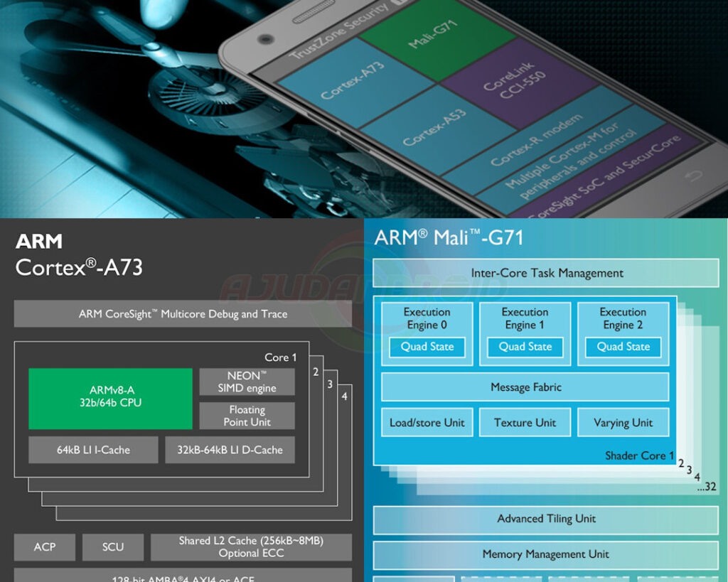Select the core layer numbered 2 in Cortex-A73
The width and height of the screenshot is (728, 582).
pyautogui.click(x=316, y=372)
